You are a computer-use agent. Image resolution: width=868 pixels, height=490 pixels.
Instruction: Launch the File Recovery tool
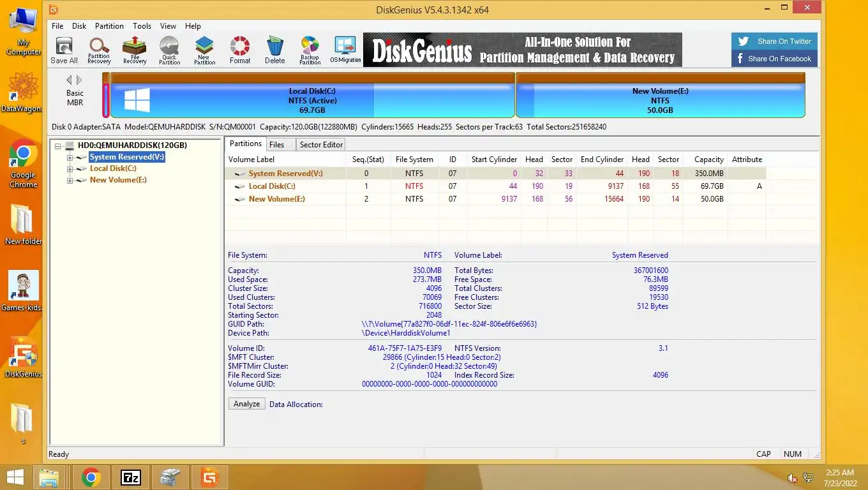(135, 50)
